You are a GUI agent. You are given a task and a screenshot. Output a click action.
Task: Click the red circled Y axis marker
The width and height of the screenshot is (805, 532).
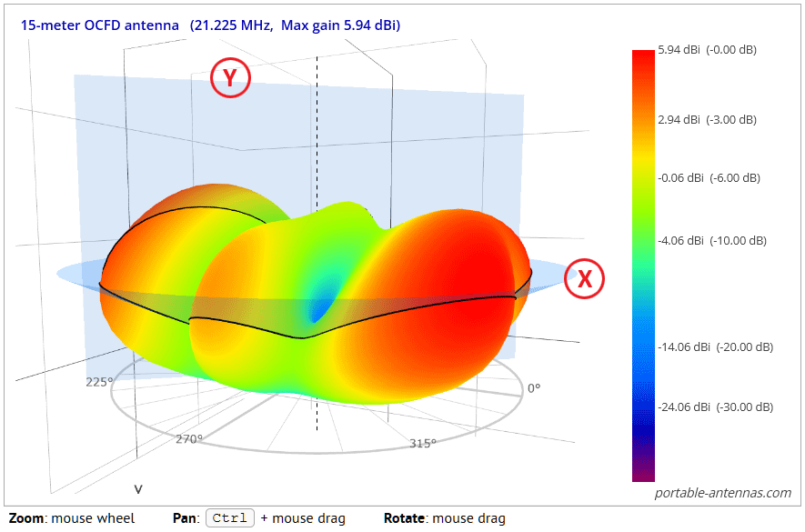coord(230,77)
